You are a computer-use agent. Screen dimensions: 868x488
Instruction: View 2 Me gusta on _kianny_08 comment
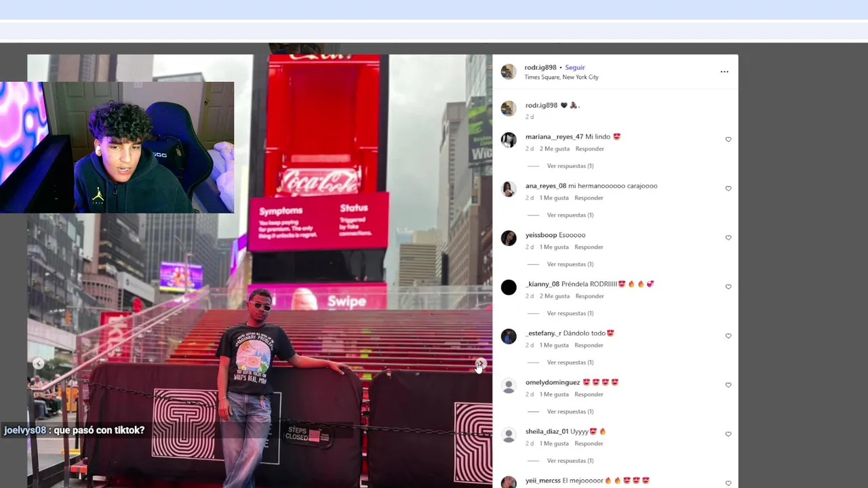(x=555, y=296)
